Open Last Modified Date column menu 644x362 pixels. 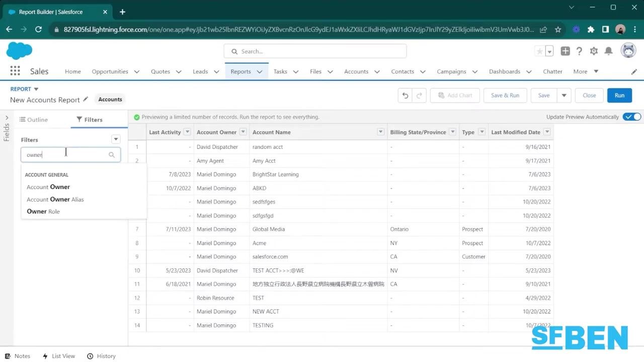[x=547, y=132]
